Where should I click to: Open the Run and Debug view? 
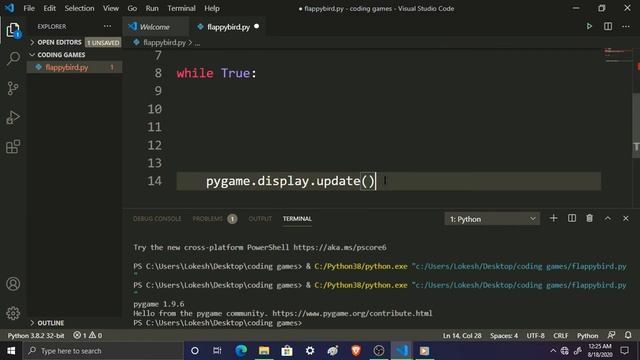[13, 118]
